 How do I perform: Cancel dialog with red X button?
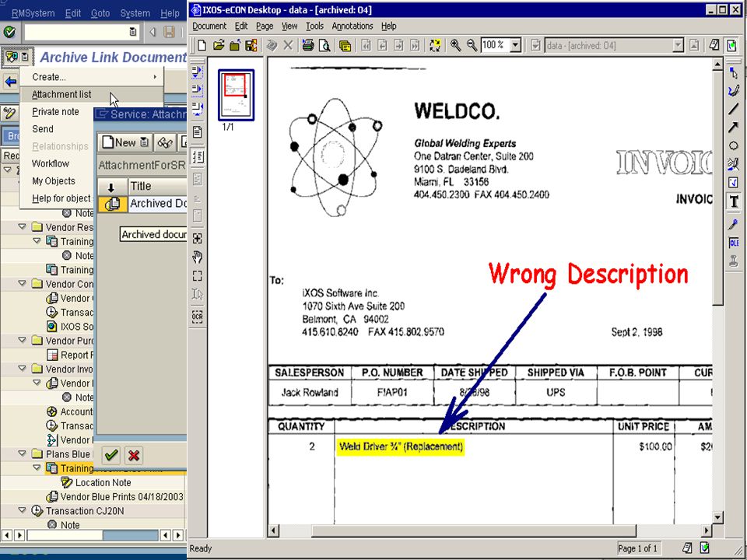click(x=134, y=455)
